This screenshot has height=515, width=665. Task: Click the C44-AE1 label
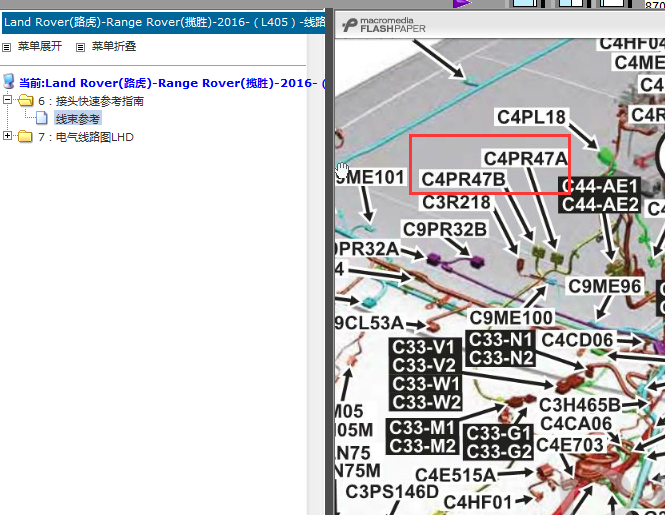600,186
